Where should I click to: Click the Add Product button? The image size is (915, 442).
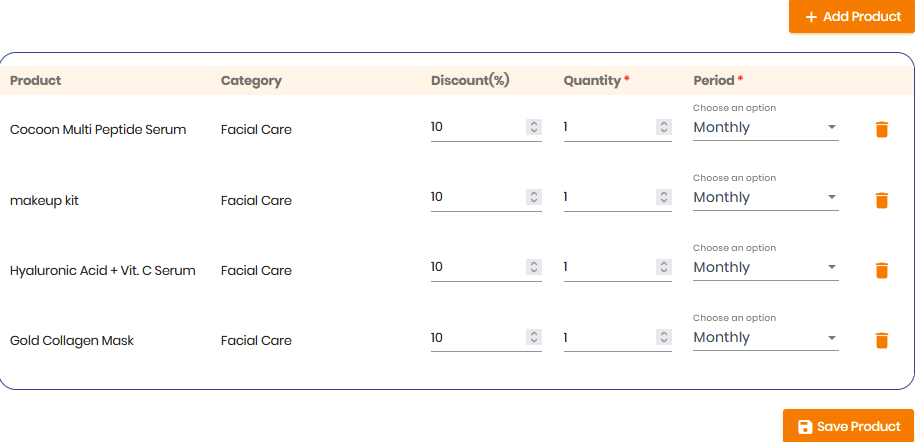point(851,16)
